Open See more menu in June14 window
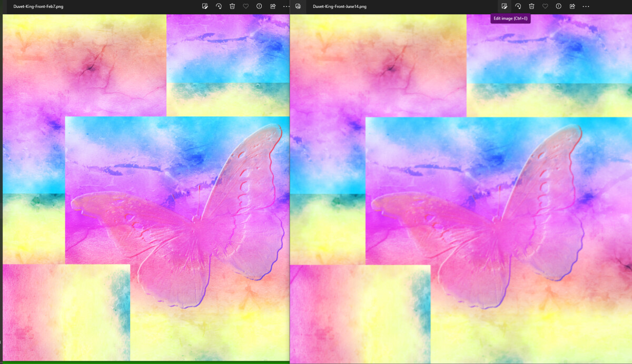Viewport: 632px width, 364px height. click(x=586, y=6)
